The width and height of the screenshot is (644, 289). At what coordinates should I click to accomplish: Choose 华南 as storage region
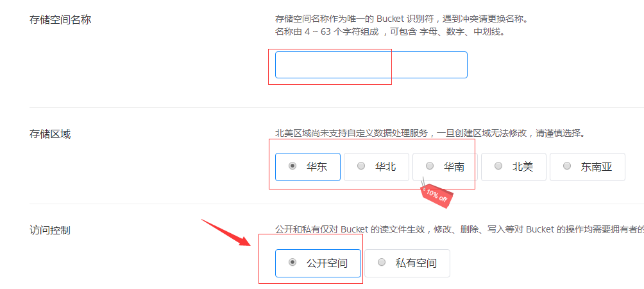coord(445,167)
